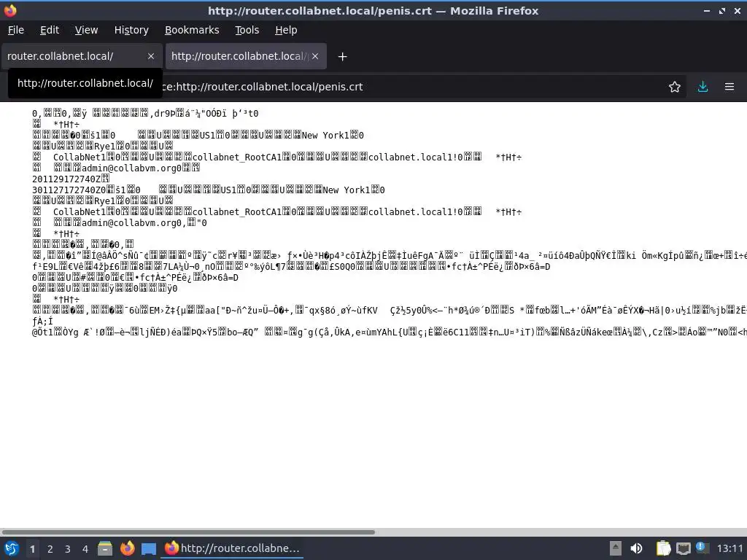Viewport: 747px width, 560px height.
Task: Launch the file manager from the taskbar
Action: click(x=105, y=548)
